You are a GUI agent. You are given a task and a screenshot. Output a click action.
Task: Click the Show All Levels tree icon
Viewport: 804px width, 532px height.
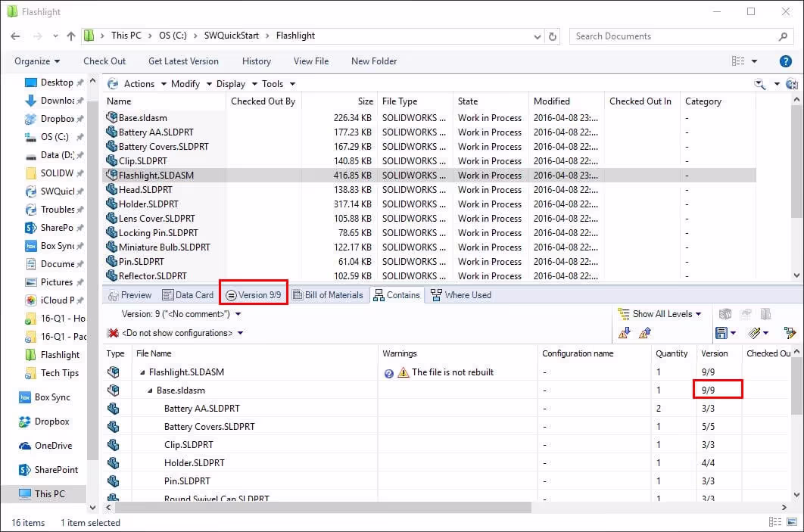[624, 313]
